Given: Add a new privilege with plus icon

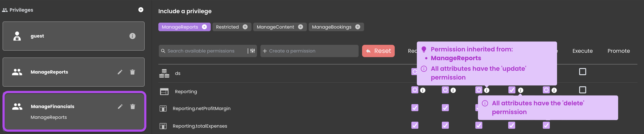Looking at the screenshot, I should click(141, 10).
